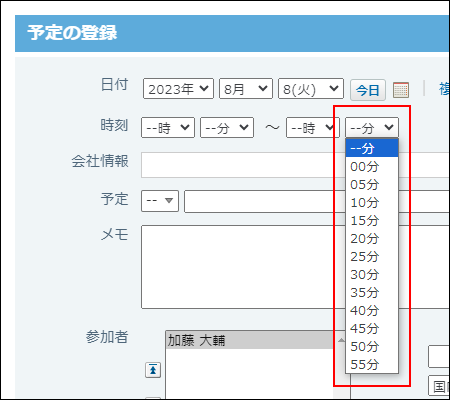Click the 予定 title text field
Image resolution: width=450 pixels, height=400 pixels.
pos(317,201)
